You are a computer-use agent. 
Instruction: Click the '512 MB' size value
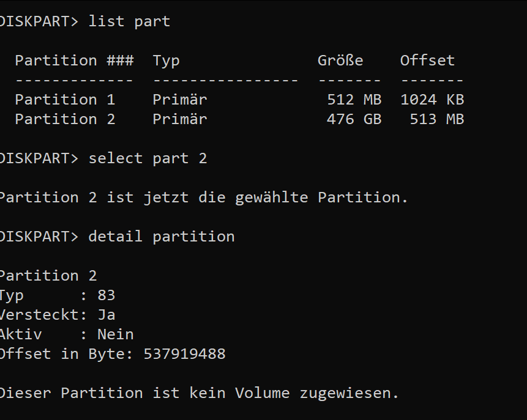(354, 100)
